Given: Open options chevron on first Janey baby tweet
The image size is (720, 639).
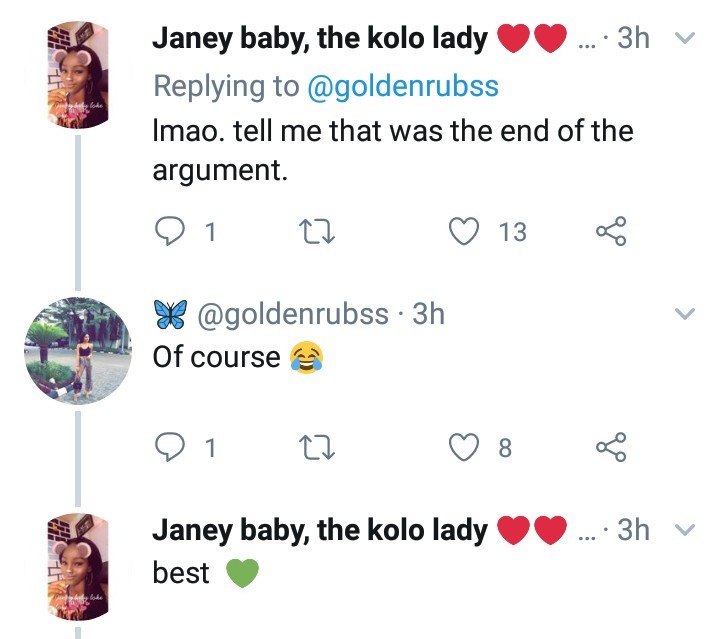Looking at the screenshot, I should [685, 38].
